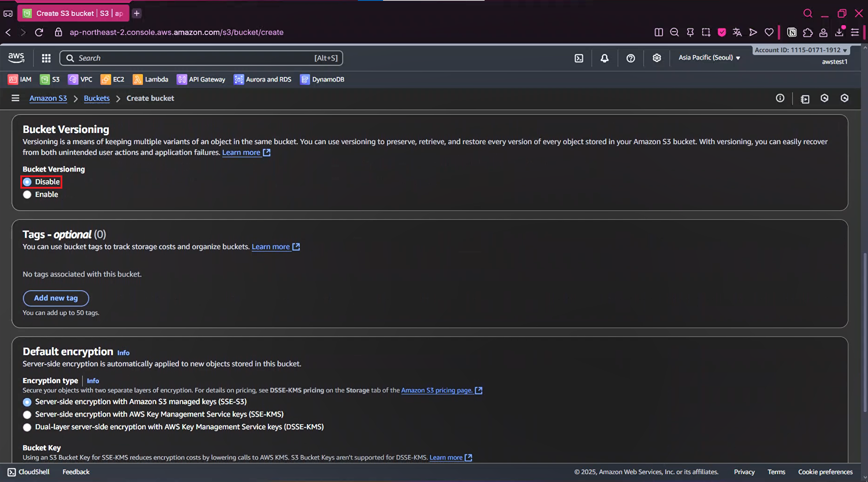Open a new browser tab
868x482 pixels.
[x=137, y=13]
